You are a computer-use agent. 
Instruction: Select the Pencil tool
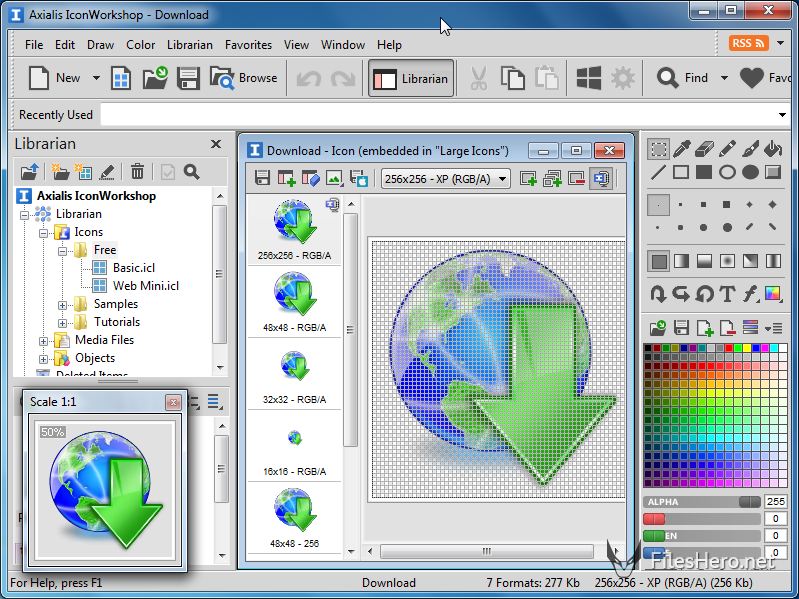727,149
